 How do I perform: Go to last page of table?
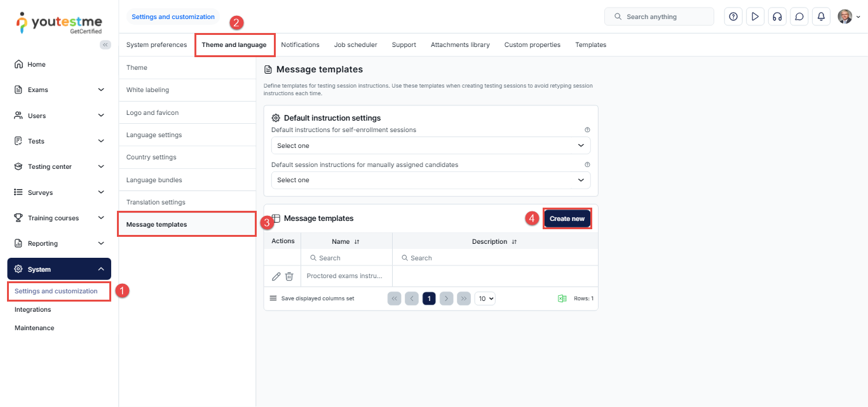pos(464,298)
